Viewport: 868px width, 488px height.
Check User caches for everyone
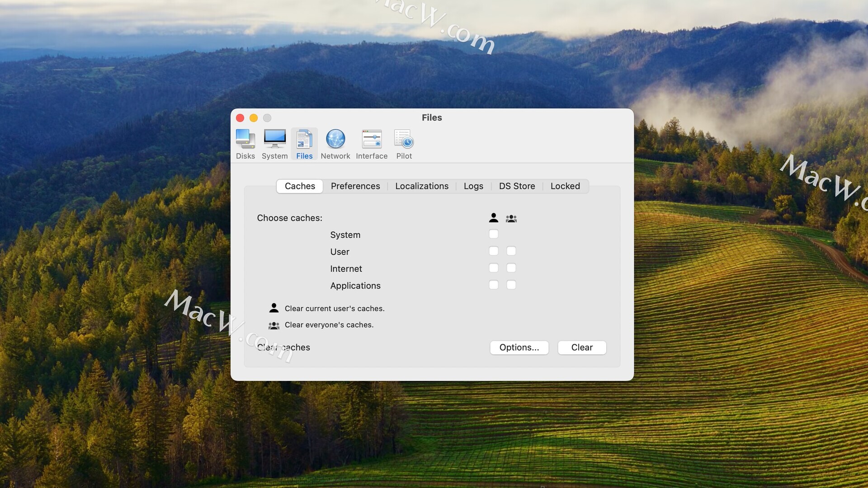(x=511, y=251)
